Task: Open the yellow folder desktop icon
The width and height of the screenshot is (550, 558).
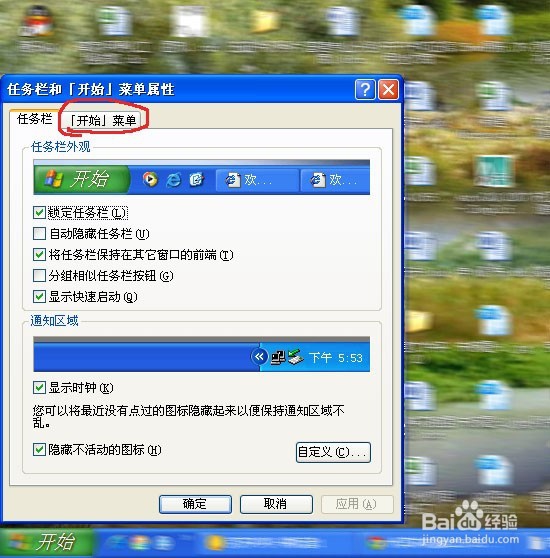Action: click(266, 21)
